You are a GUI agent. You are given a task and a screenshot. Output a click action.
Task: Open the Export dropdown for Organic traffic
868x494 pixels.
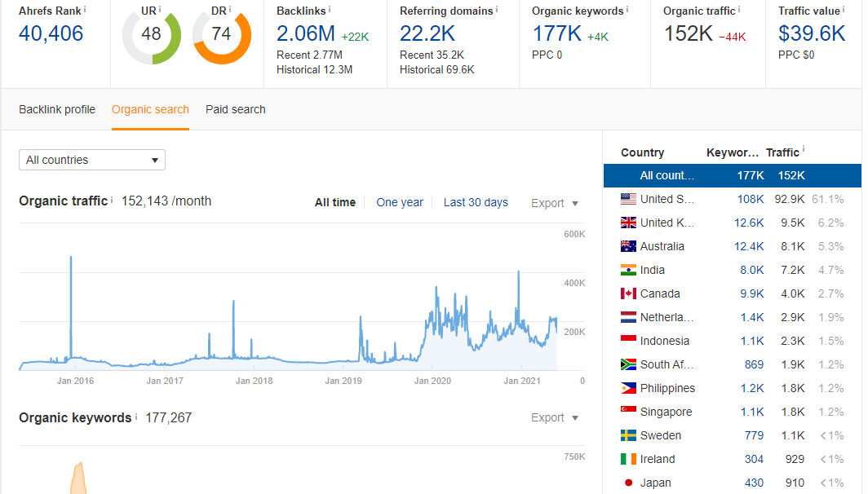click(555, 203)
